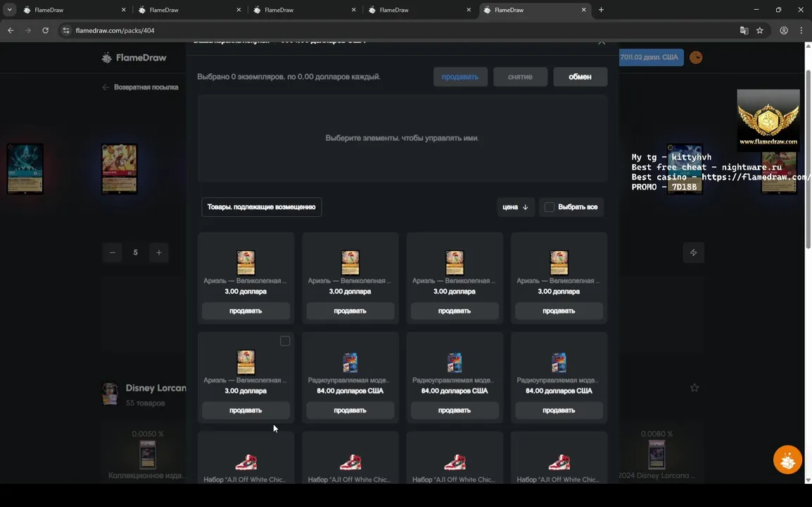Screen dimensions: 812x507
Task: Sell the second Ариэль card in row one
Action: pyautogui.click(x=350, y=311)
